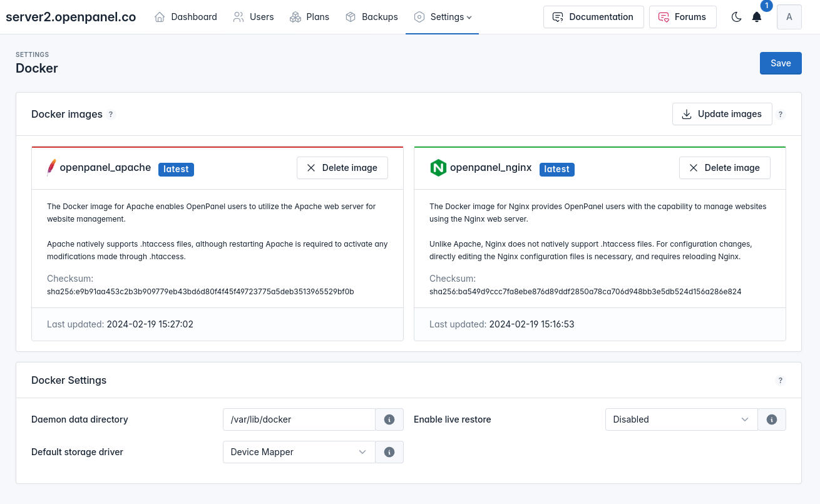The height and width of the screenshot is (504, 820).
Task: Click the Daemon data directory label
Action: 79,419
